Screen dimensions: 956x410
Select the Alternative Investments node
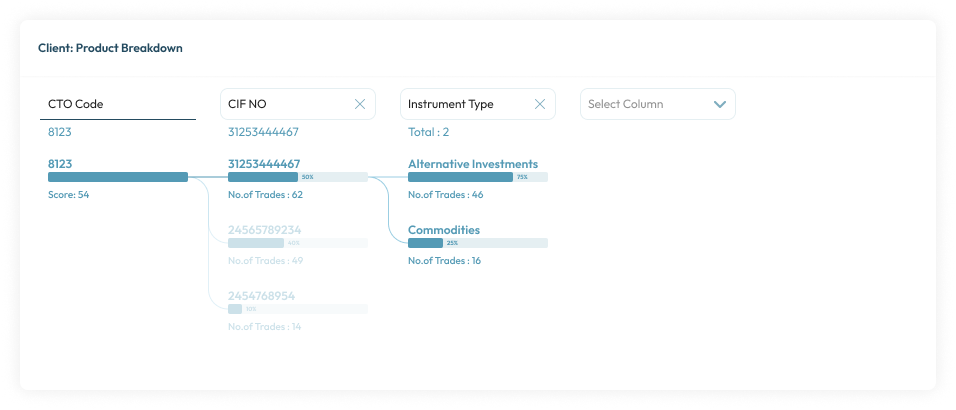click(473, 163)
